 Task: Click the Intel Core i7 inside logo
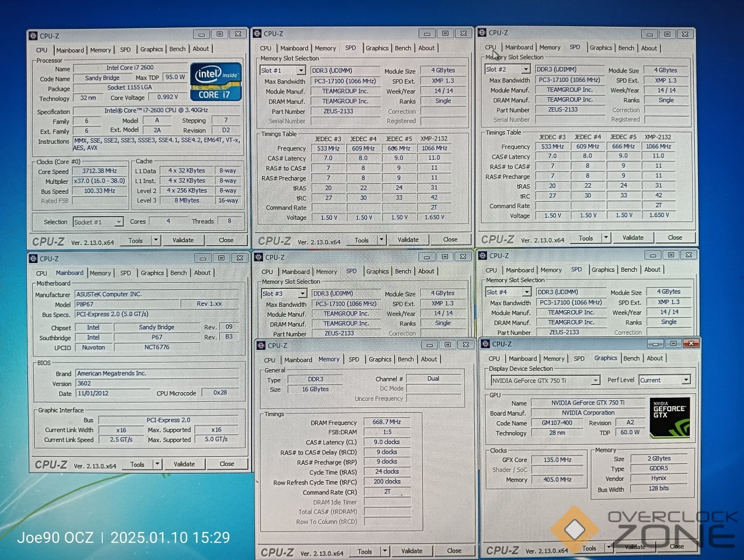coord(216,82)
